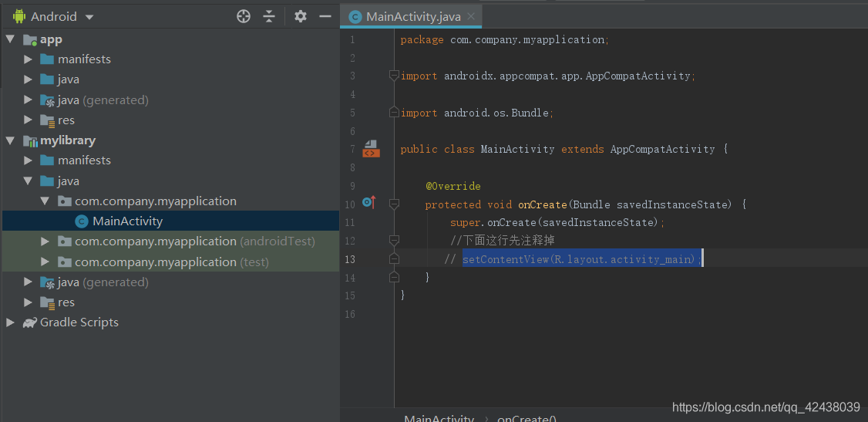Click the @Override annotation
This screenshot has height=422, width=868.
click(453, 186)
